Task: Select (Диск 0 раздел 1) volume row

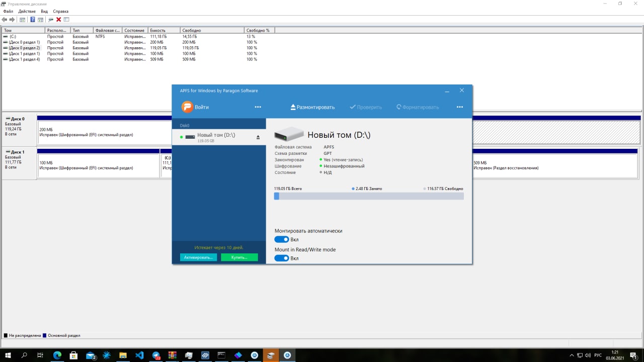Action: click(x=138, y=42)
